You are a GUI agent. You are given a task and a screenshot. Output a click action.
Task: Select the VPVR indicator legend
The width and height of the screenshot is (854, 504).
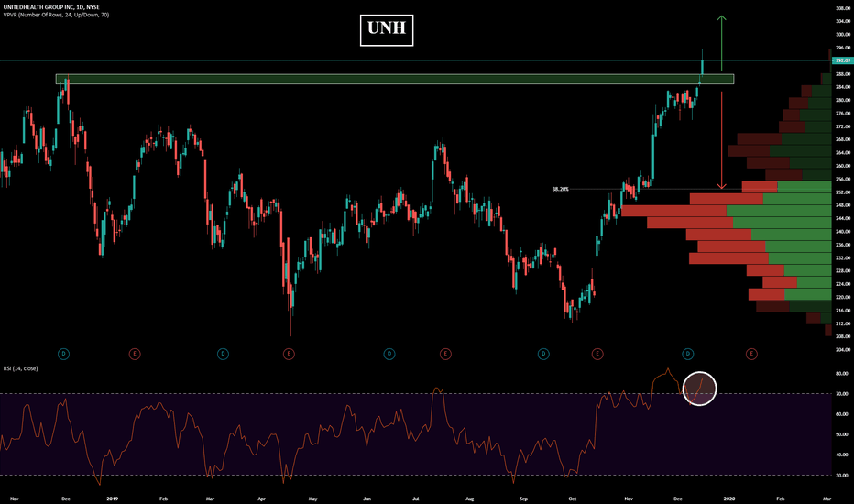[x=56, y=15]
